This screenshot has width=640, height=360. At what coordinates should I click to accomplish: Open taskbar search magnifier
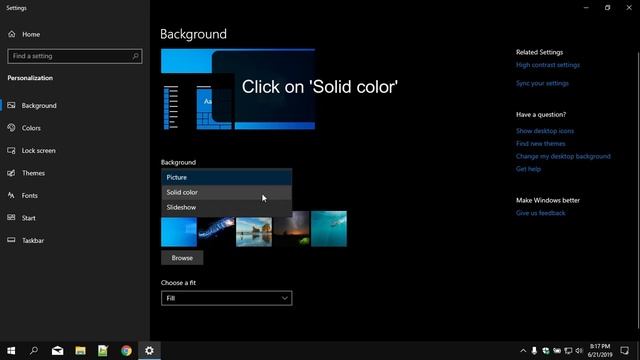coord(34,351)
